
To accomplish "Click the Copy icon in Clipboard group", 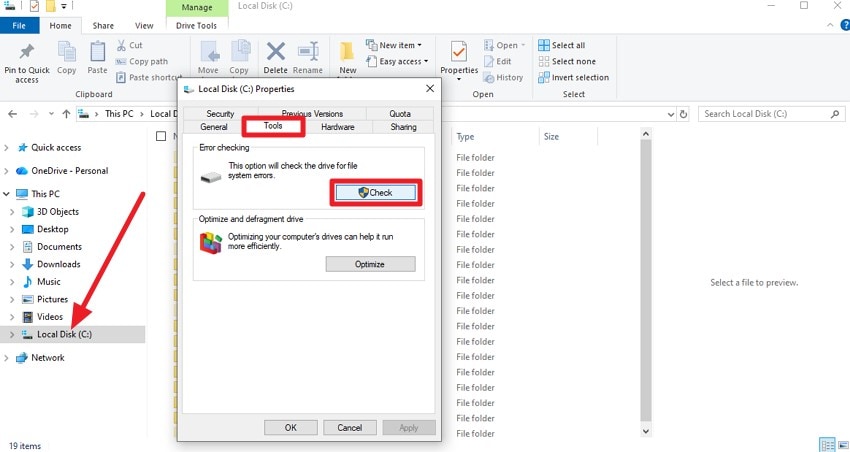I will tap(67, 53).
